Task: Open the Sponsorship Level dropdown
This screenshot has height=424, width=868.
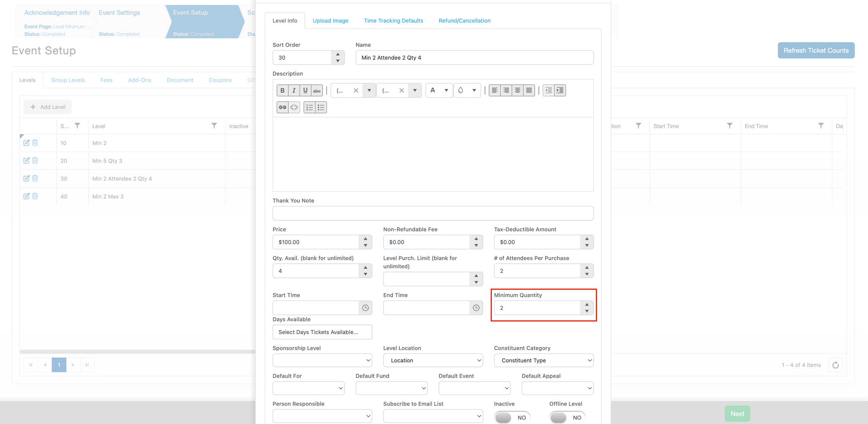Action: [322, 361]
